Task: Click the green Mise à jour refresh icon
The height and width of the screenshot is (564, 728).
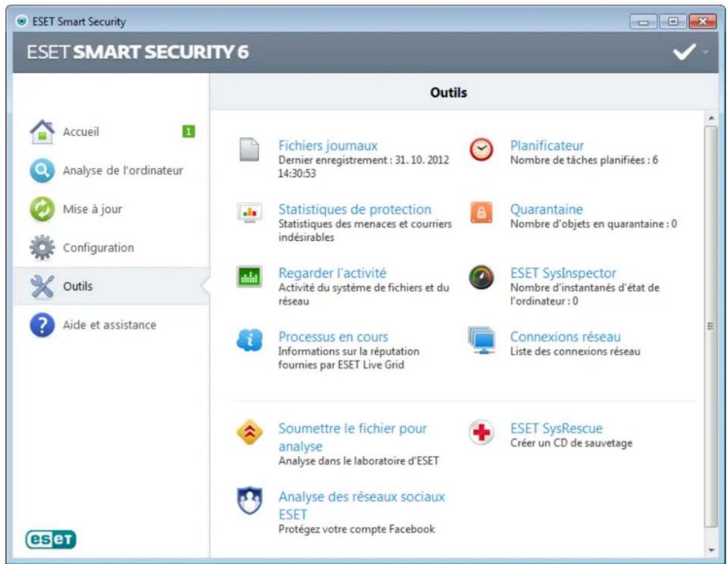Action: point(42,209)
